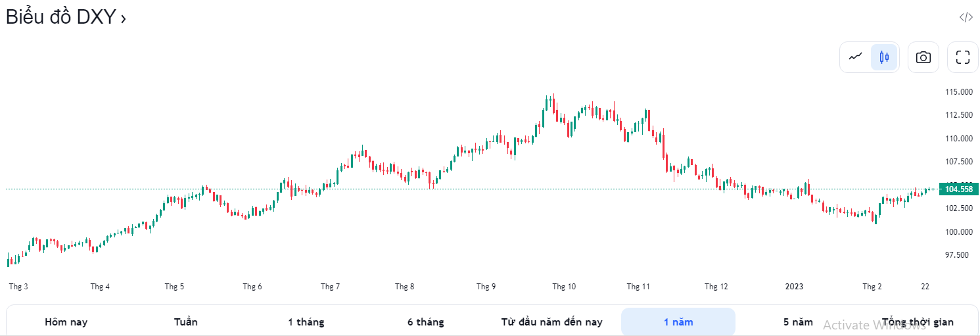Select the candlestick chart style

pyautogui.click(x=884, y=57)
